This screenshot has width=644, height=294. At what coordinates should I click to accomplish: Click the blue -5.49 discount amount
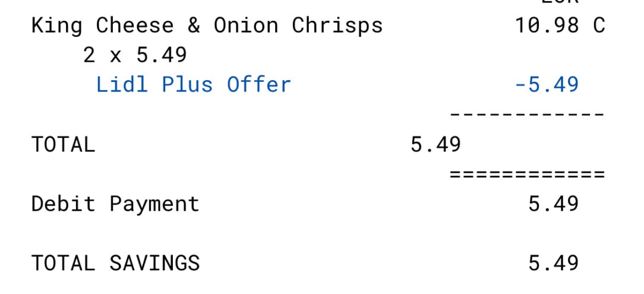click(x=546, y=84)
